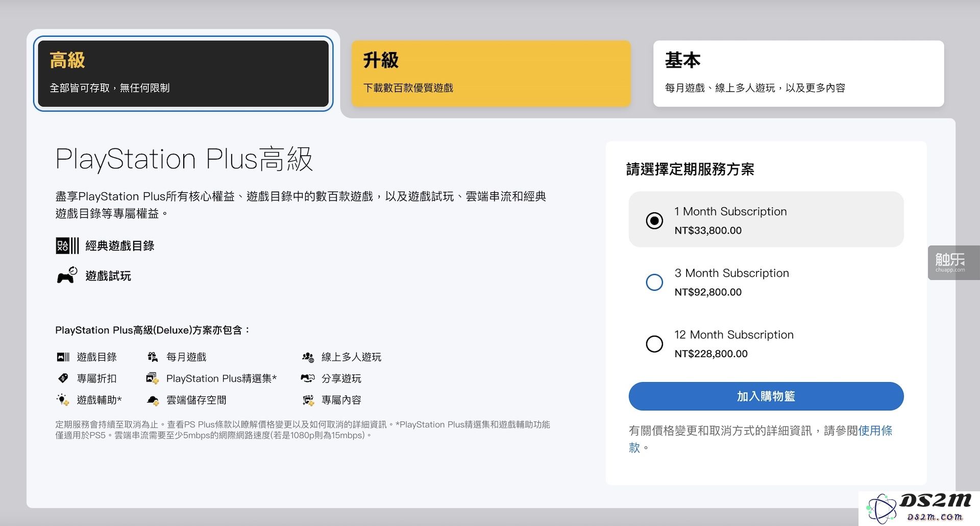Click the NT$92,800.00 price text
The height and width of the screenshot is (526, 980).
coord(708,292)
